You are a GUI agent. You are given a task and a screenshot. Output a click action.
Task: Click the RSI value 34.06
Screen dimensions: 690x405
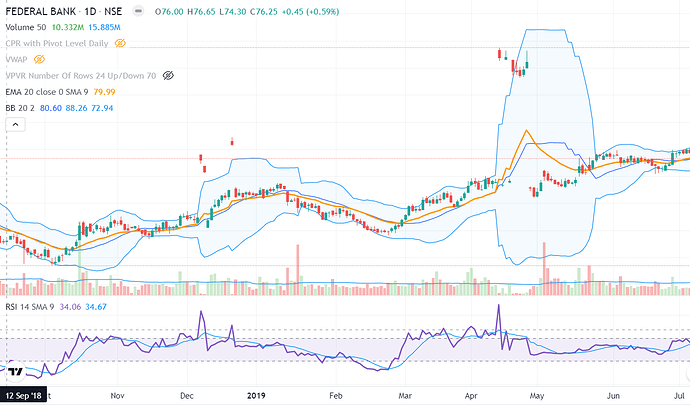[70, 307]
